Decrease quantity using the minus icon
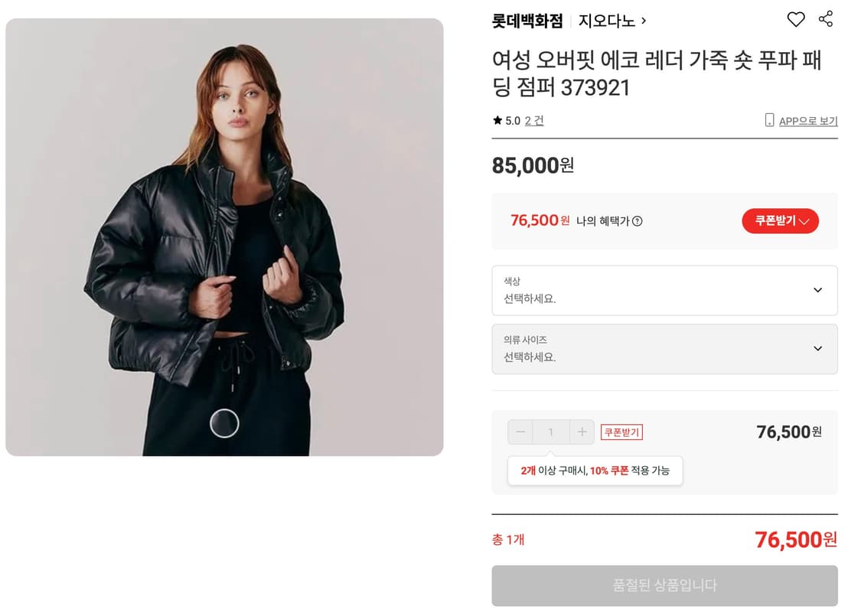Image resolution: width=861 pixels, height=616 pixels. 520,432
